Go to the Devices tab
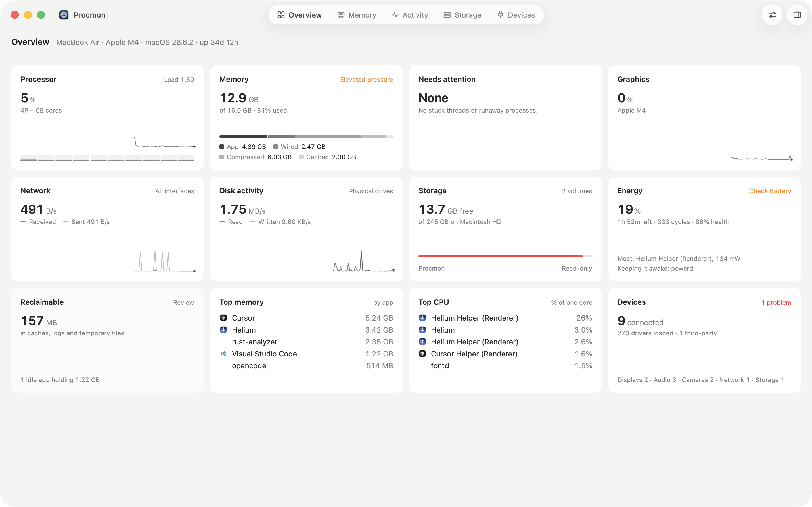The image size is (812, 507). tap(516, 15)
